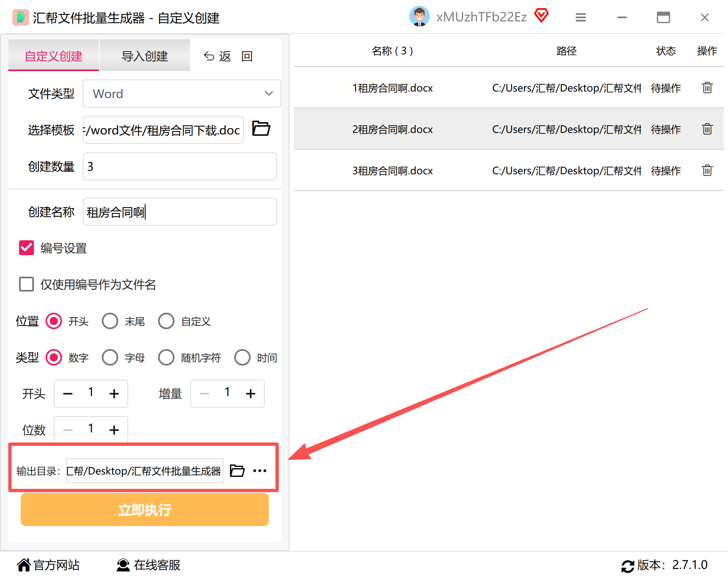This screenshot has height=579, width=728.
Task: Decrease the 增量 increment value
Action: [204, 394]
